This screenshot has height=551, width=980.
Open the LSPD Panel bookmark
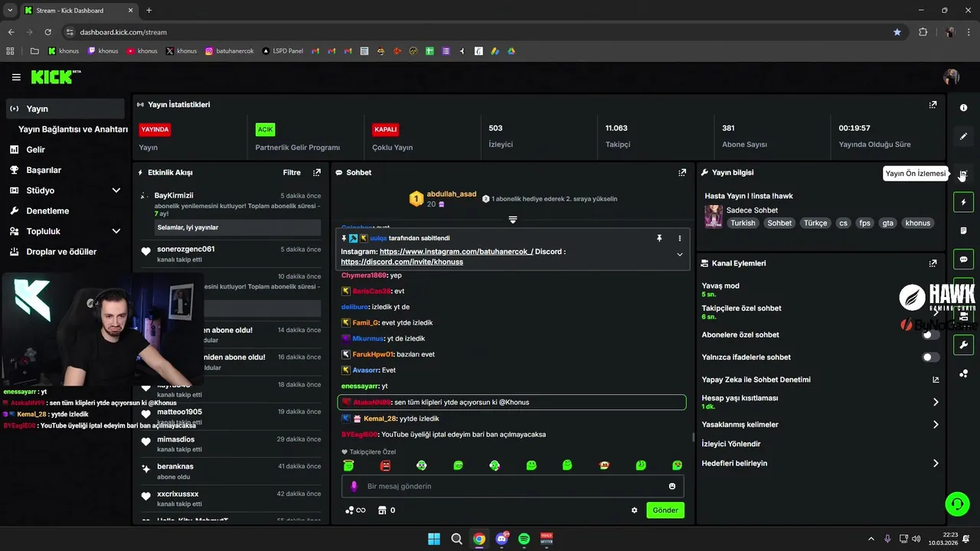pos(283,51)
